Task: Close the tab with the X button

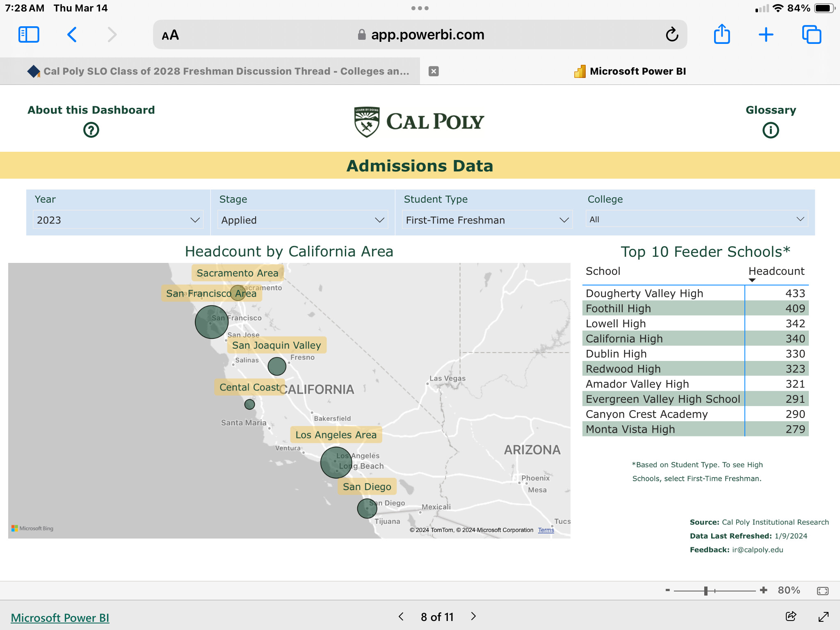Action: point(434,71)
